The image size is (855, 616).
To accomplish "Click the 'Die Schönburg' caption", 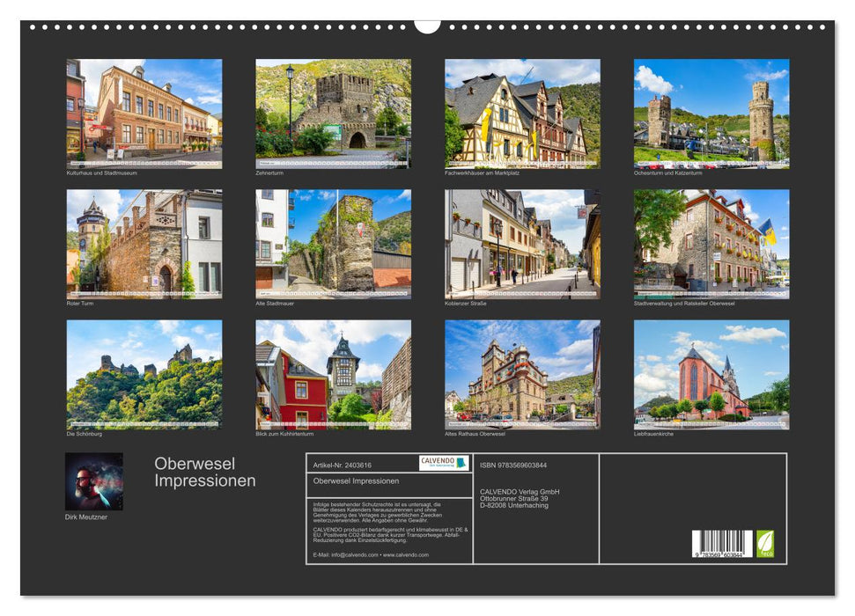I will point(84,435).
